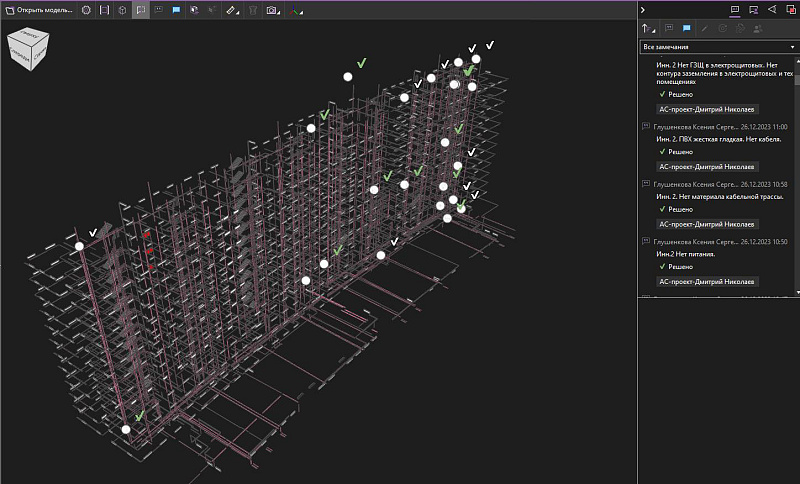Click the remarks list vertical scrollbar

click(x=797, y=175)
